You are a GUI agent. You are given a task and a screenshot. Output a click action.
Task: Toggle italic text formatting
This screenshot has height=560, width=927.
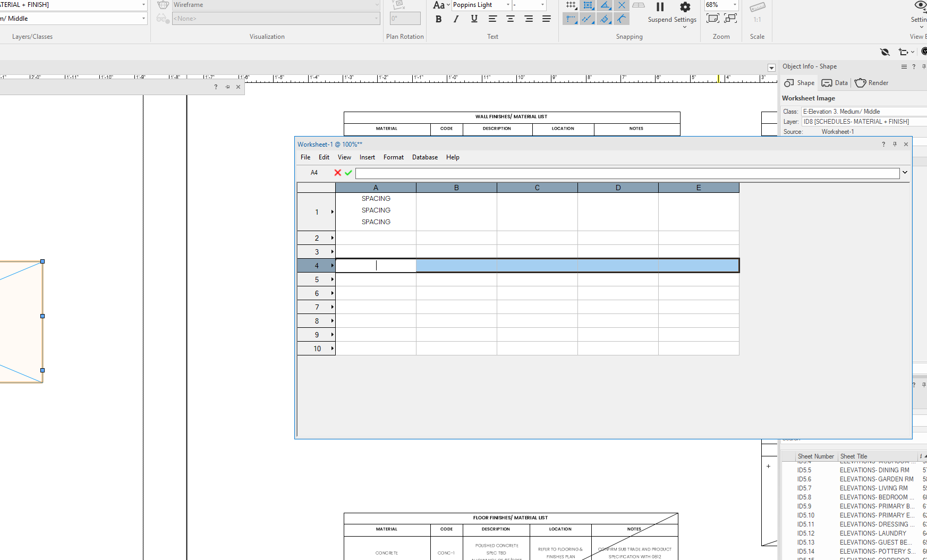[456, 19]
